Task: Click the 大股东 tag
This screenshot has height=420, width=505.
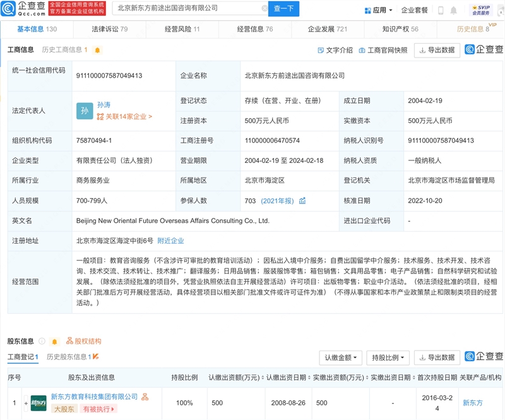Action: (64, 409)
